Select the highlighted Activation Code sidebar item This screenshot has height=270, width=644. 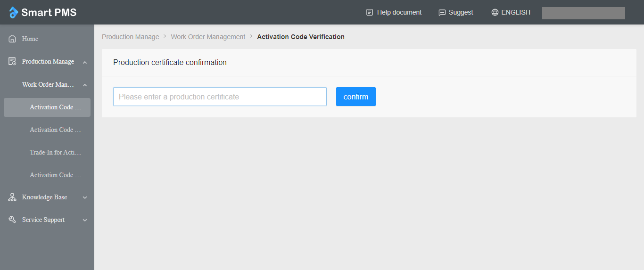55,107
